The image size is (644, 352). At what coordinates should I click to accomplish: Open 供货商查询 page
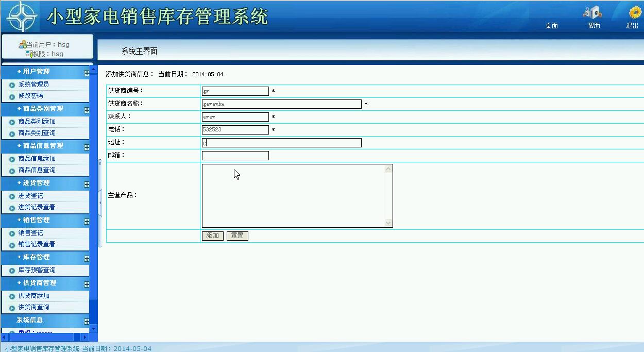point(33,307)
